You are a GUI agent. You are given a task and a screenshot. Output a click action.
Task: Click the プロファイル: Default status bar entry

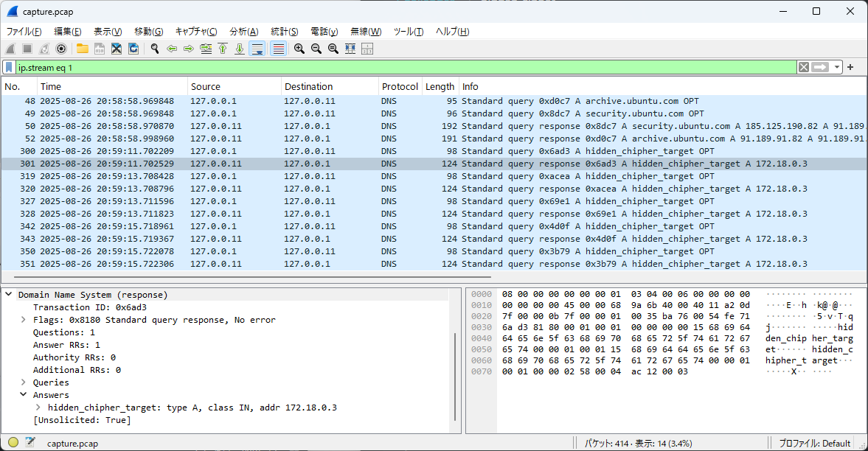pos(814,443)
